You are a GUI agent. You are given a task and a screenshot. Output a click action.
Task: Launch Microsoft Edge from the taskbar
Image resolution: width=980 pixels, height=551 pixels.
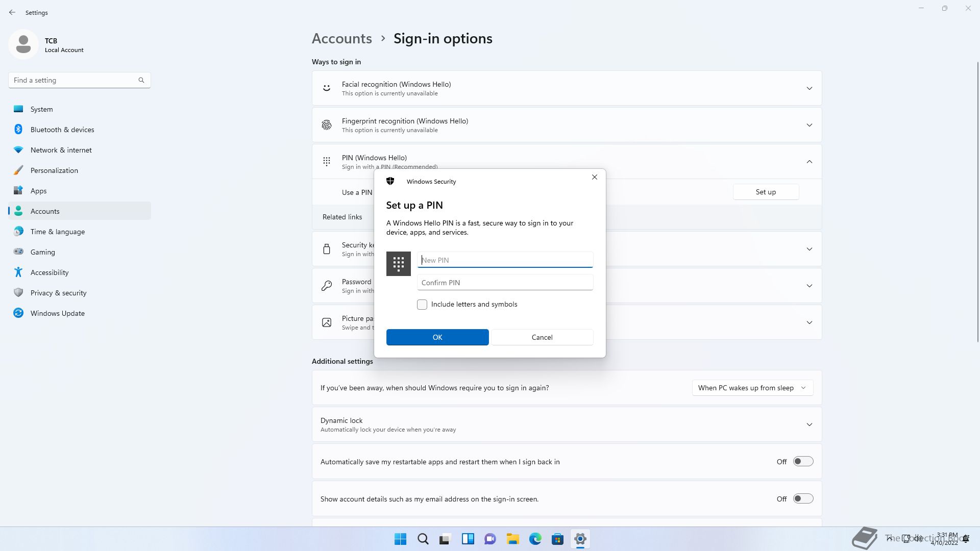click(535, 539)
